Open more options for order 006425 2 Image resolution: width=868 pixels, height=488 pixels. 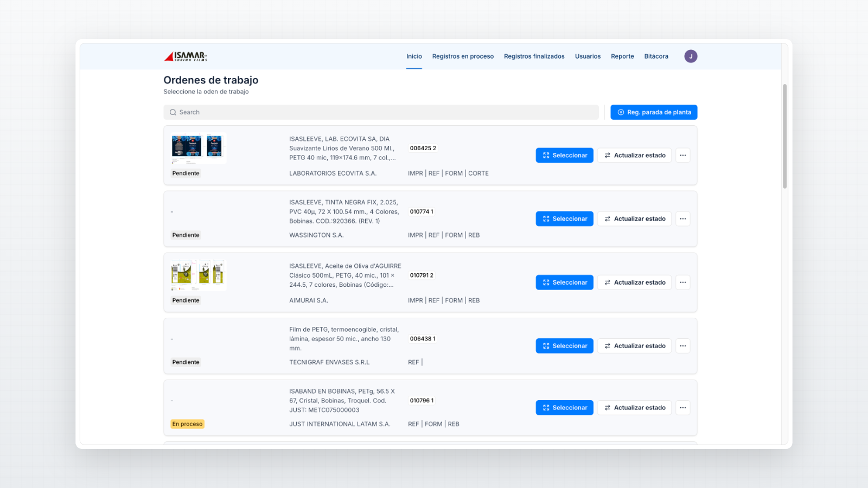[x=683, y=156]
